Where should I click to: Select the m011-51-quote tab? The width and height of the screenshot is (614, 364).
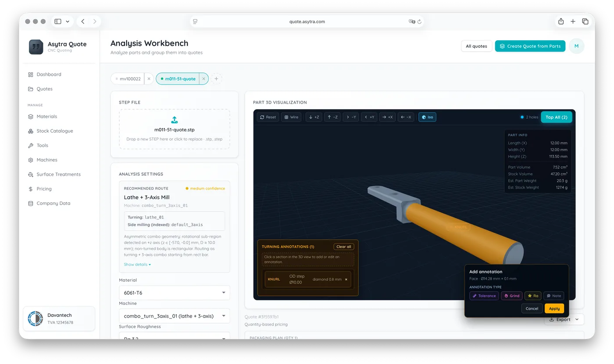click(178, 79)
